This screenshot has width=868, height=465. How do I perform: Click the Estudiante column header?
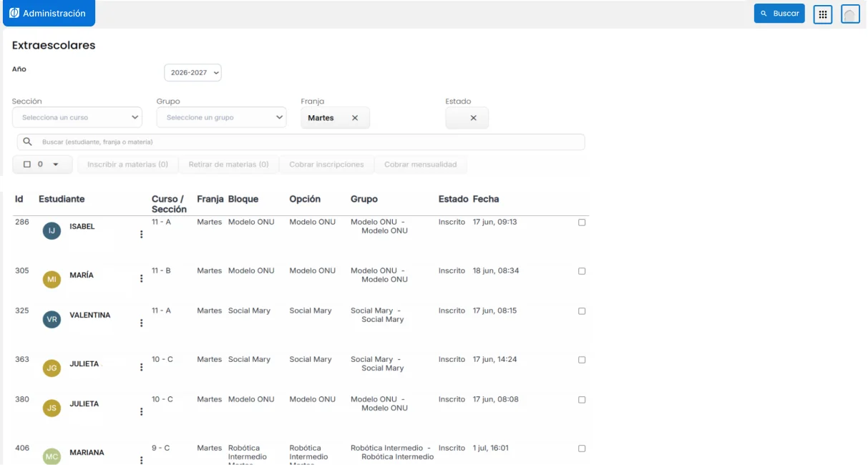click(x=62, y=199)
